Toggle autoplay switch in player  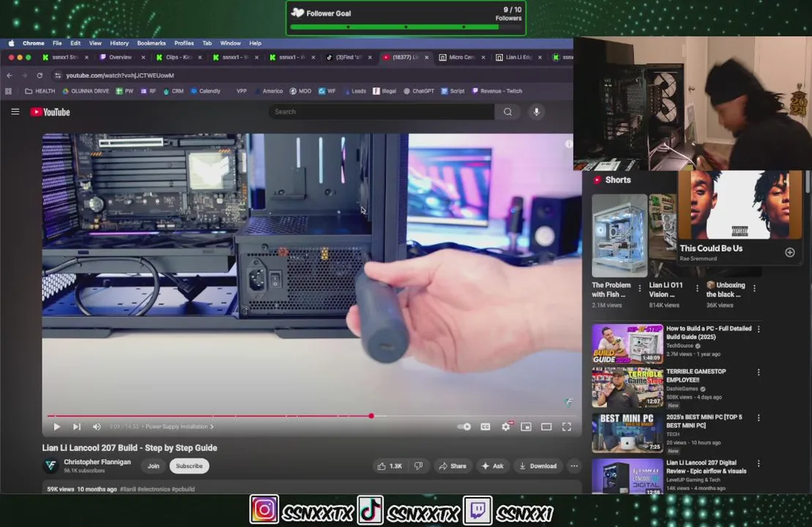(x=464, y=427)
